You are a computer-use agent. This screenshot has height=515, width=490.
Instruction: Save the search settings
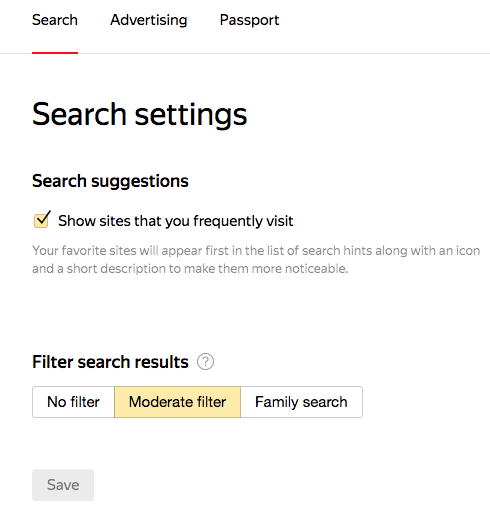(x=63, y=485)
